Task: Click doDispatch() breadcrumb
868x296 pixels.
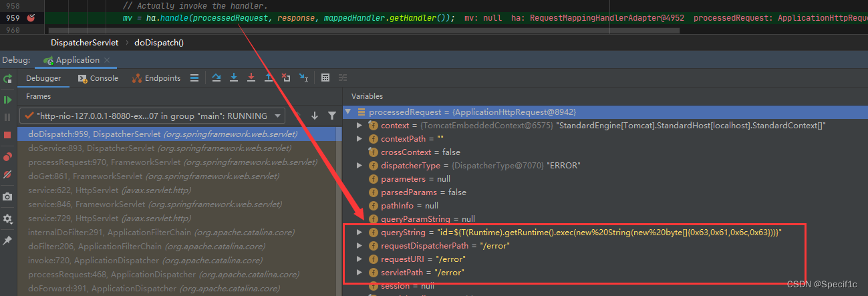Action: click(159, 42)
